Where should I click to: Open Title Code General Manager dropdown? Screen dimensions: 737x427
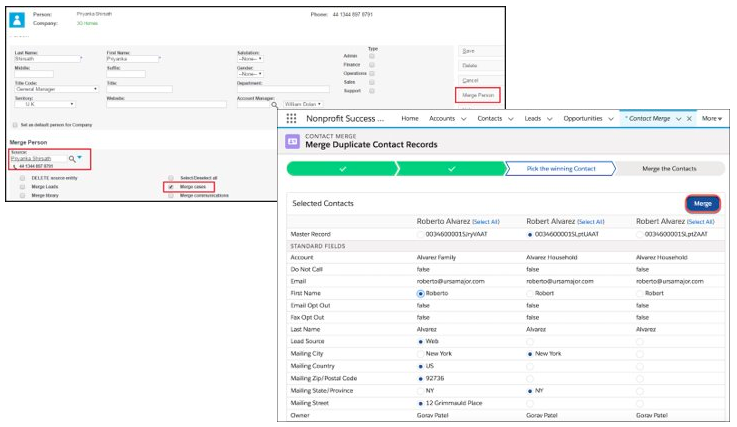[x=56, y=89]
